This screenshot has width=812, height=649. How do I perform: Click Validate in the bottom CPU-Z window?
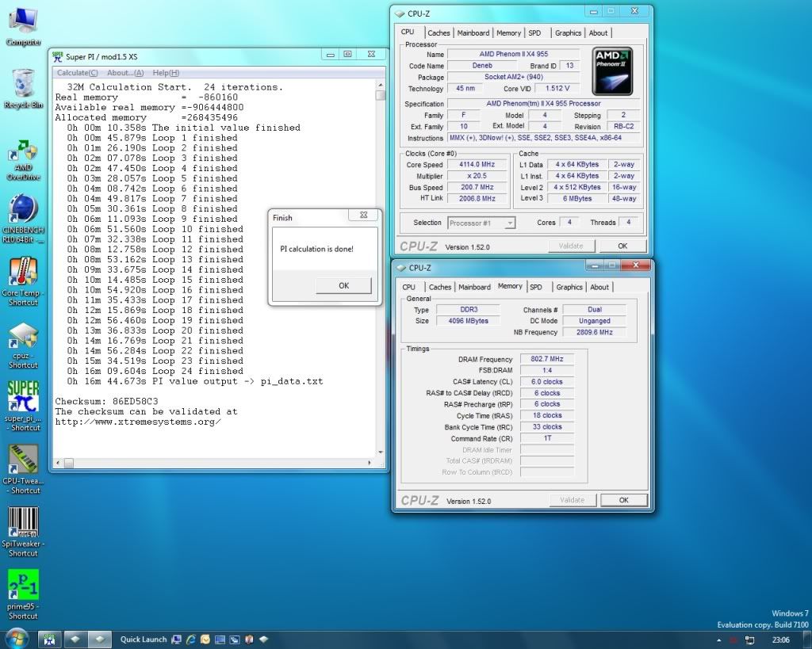(573, 501)
